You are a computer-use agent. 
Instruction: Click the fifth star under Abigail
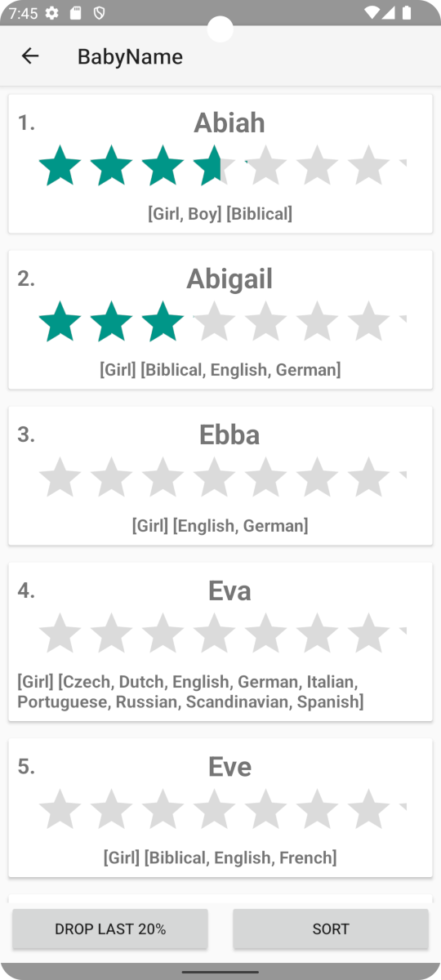(x=265, y=322)
